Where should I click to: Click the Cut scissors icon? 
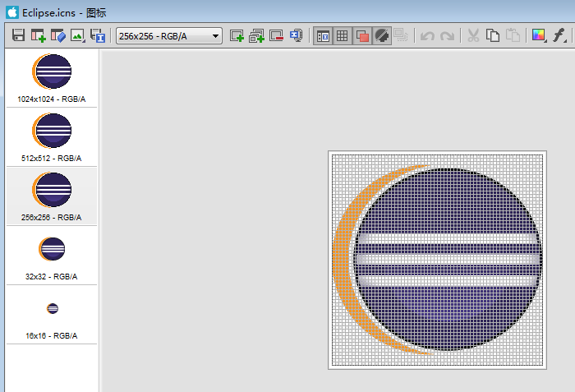[x=473, y=35]
